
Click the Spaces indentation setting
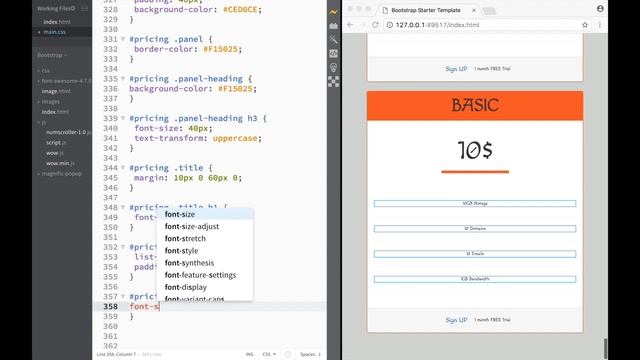click(x=310, y=354)
